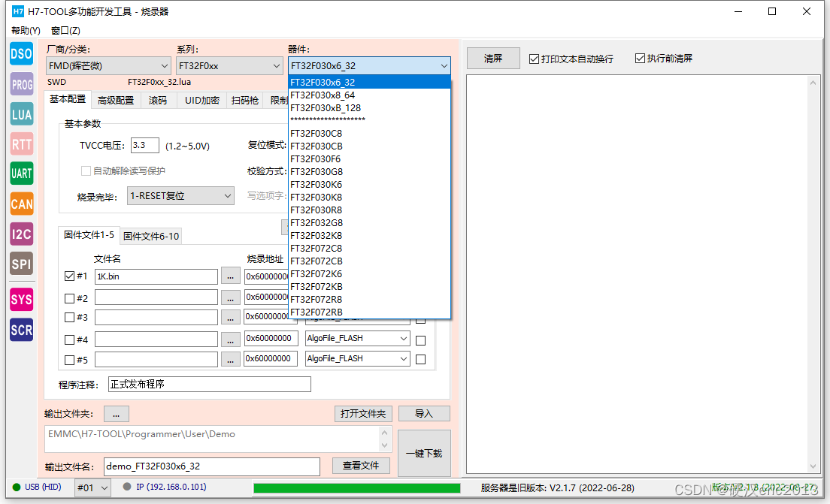Tick the checkbox right of row #4 AlgoFile_FLASH

(x=421, y=340)
